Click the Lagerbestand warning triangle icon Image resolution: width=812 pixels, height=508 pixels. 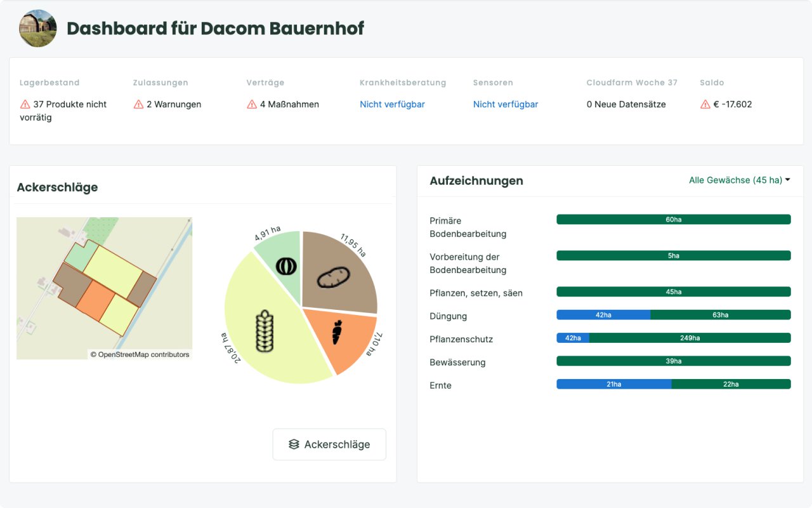(x=25, y=104)
